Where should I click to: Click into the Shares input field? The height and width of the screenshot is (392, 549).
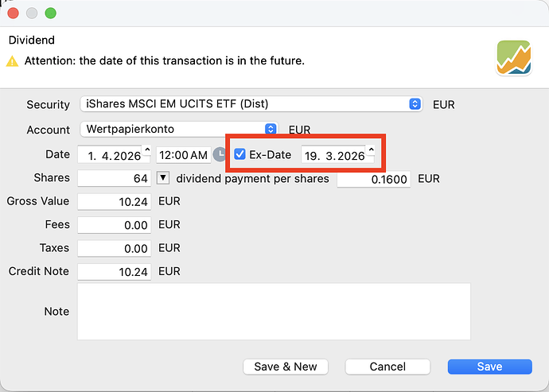point(115,179)
